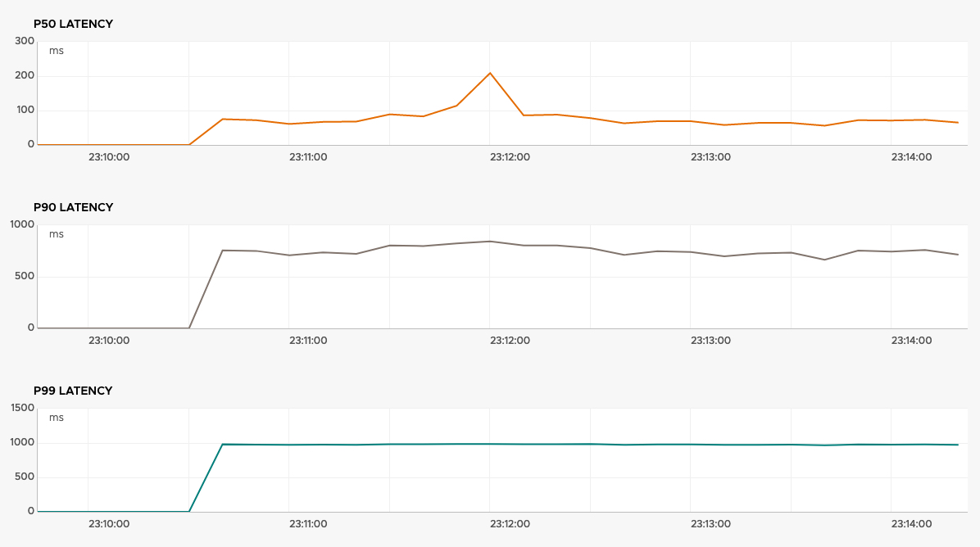The width and height of the screenshot is (980, 547).
Task: Click the 23:12:00 label under P50 chart
Action: coord(510,157)
